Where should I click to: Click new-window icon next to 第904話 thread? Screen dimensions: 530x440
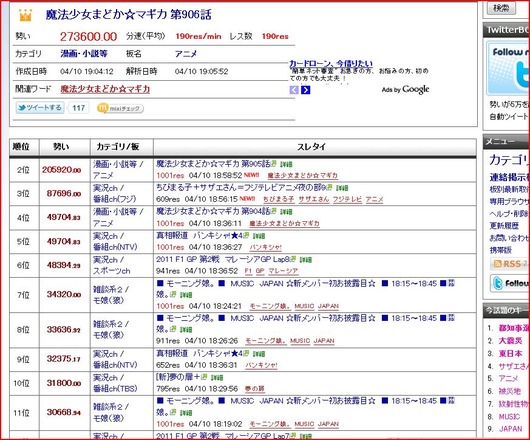pyautogui.click(x=273, y=212)
